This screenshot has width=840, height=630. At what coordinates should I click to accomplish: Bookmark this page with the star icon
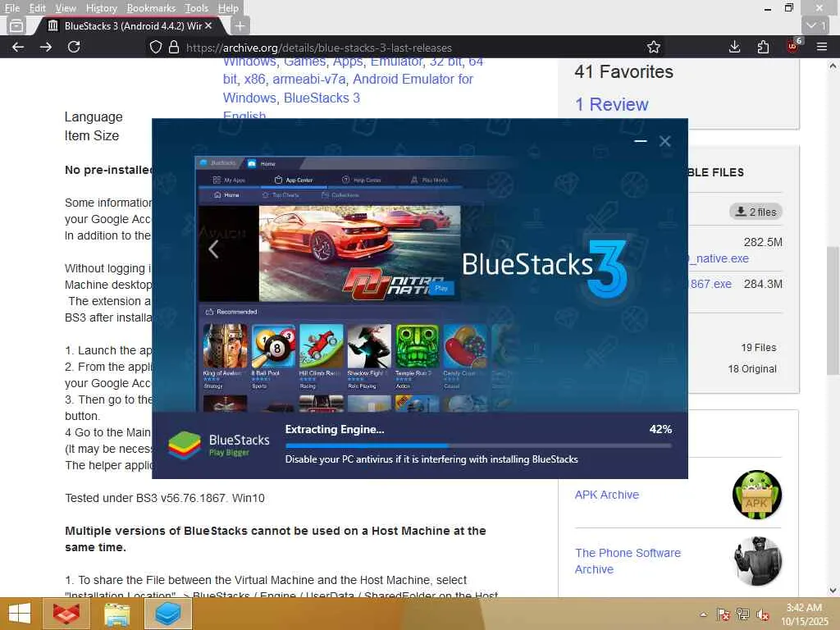point(654,47)
